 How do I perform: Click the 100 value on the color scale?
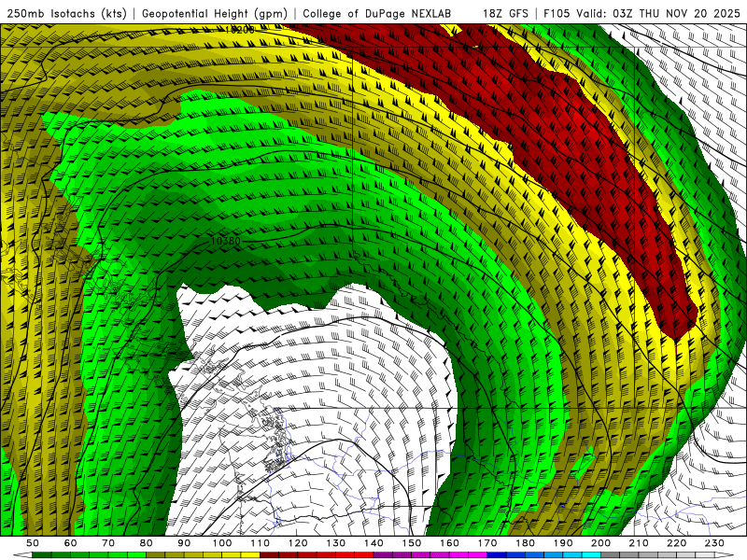click(x=222, y=543)
